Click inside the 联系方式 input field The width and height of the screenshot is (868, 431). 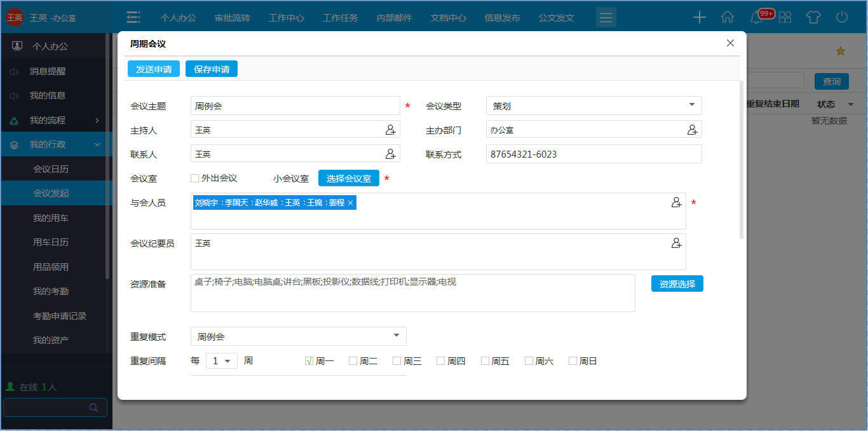pyautogui.click(x=593, y=153)
